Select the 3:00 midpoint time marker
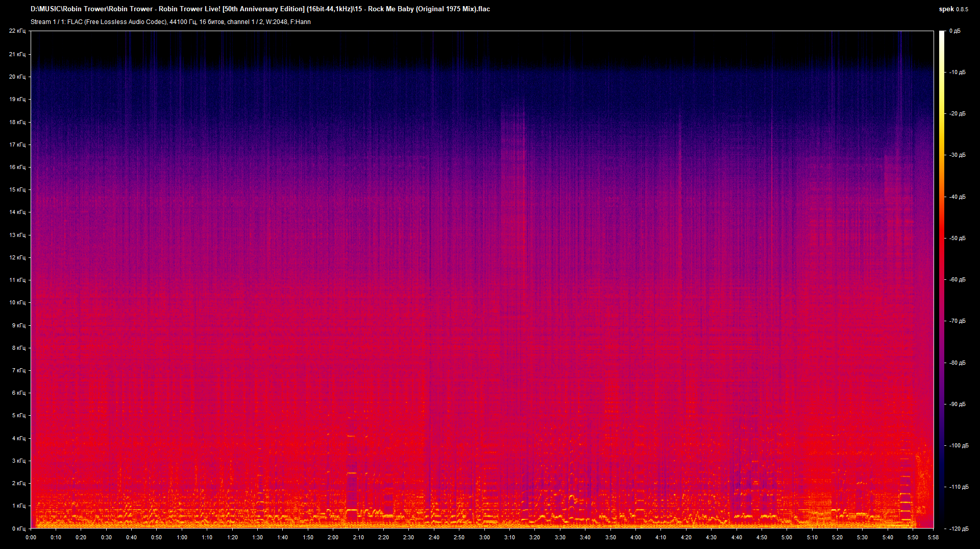This screenshot has height=549, width=980. coord(485,537)
